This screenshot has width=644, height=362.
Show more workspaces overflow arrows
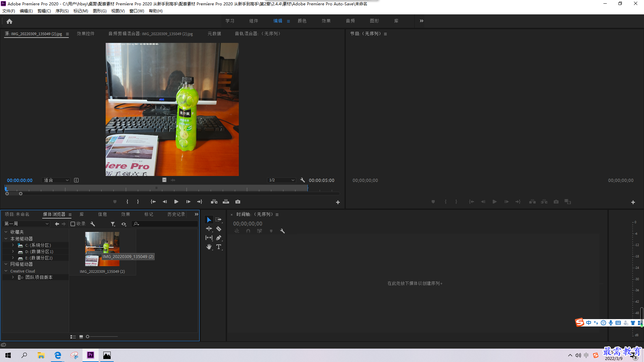[421, 21]
